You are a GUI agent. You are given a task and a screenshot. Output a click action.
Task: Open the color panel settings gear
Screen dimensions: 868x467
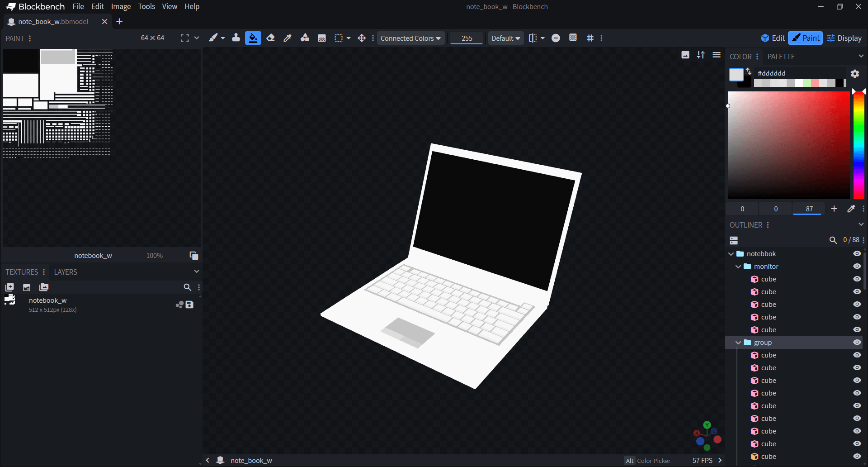[855, 74]
